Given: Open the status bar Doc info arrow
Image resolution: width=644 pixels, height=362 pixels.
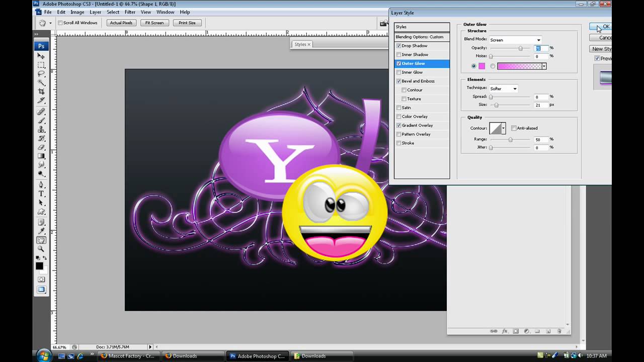Looking at the screenshot, I should pos(150,347).
